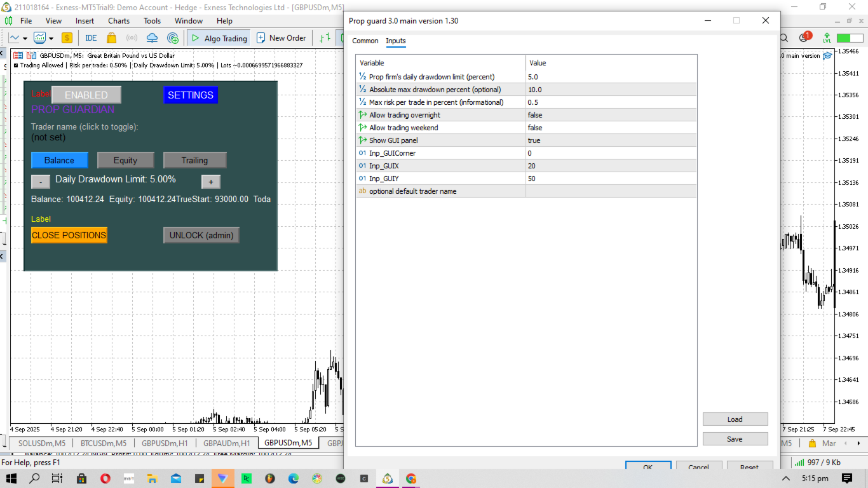Expand the chart type dropdown arrow
This screenshot has width=868, height=488.
[25, 38]
